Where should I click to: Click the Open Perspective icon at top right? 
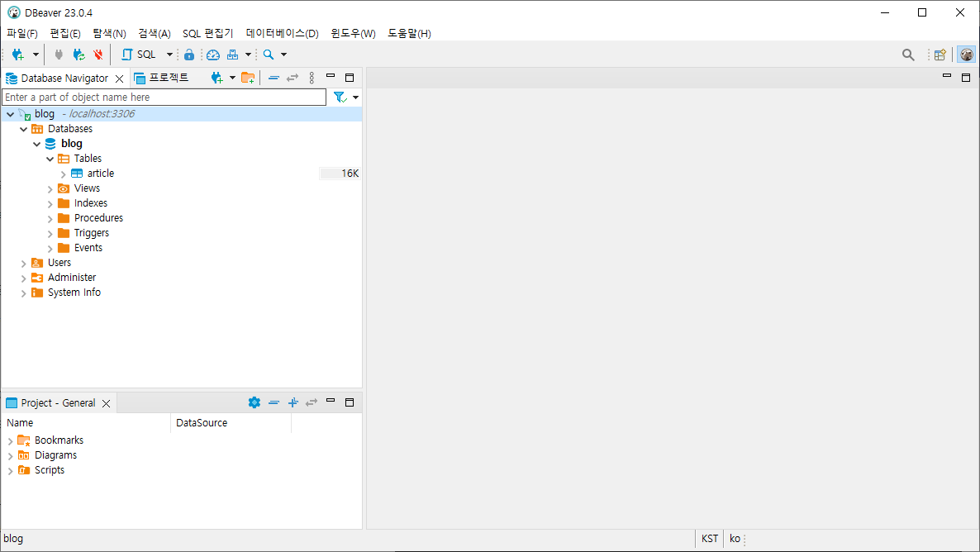click(x=940, y=55)
